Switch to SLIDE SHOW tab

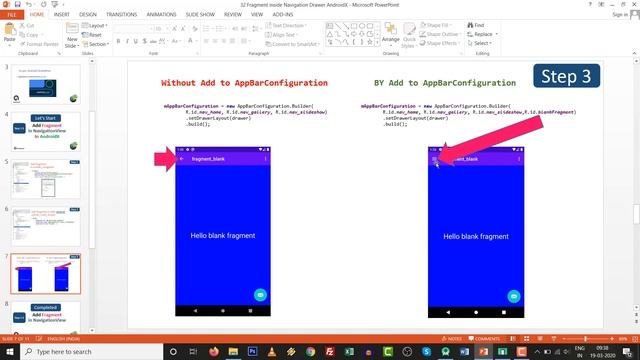pos(200,14)
